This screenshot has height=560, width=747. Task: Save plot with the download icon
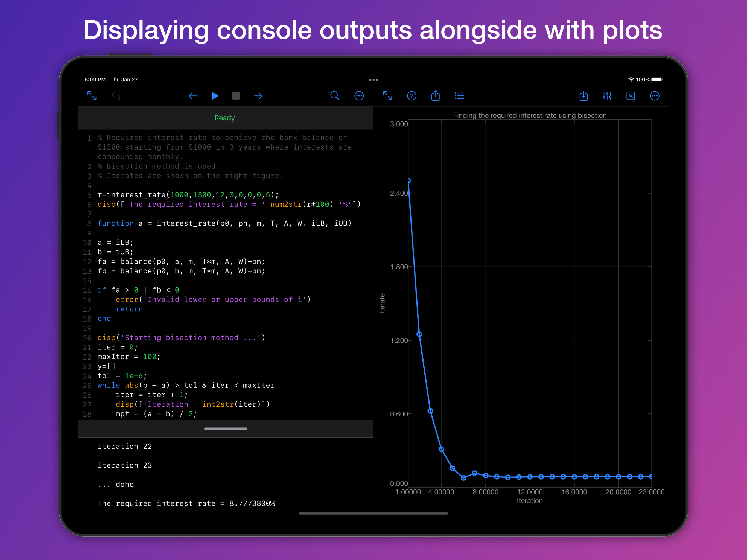[583, 96]
